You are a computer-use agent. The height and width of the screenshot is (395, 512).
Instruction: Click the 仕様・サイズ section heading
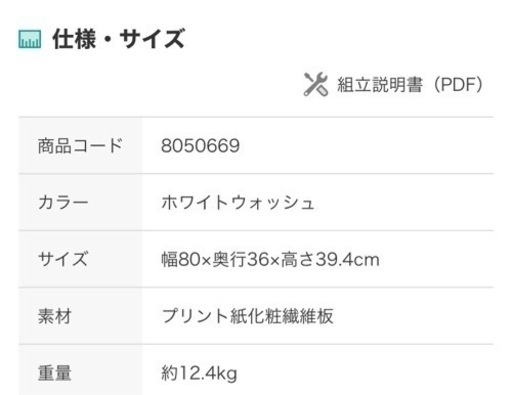(x=118, y=39)
